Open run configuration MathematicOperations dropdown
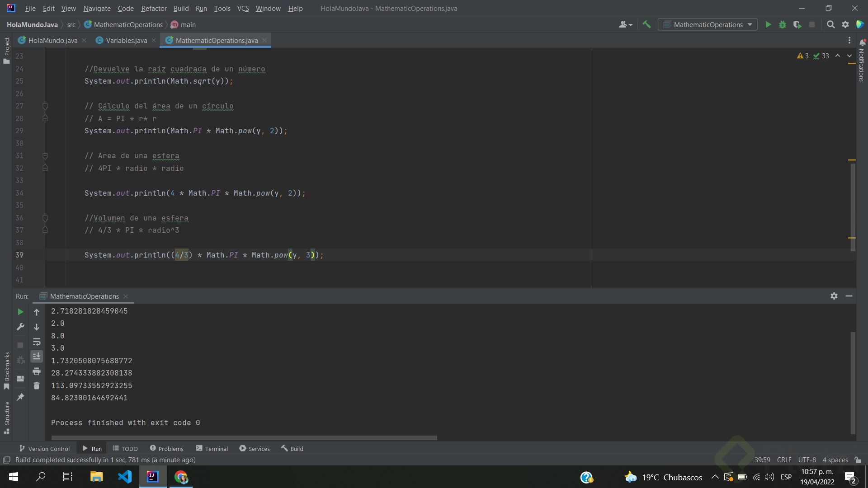868x488 pixels. click(708, 24)
